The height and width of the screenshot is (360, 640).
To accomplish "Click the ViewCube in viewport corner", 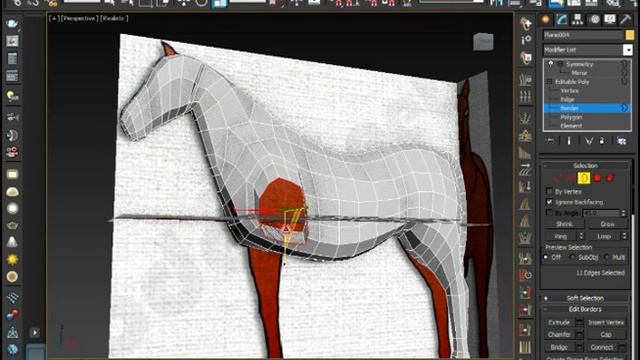I will (484, 42).
